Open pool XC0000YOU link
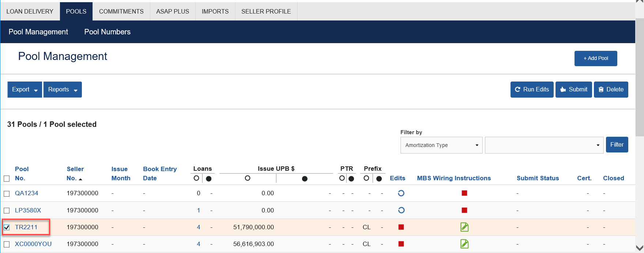 [x=33, y=244]
